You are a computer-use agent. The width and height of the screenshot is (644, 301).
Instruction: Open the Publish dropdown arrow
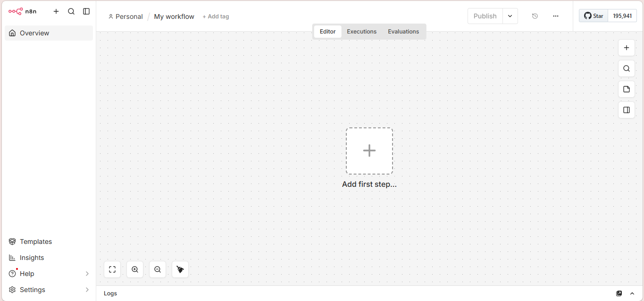[x=510, y=16]
